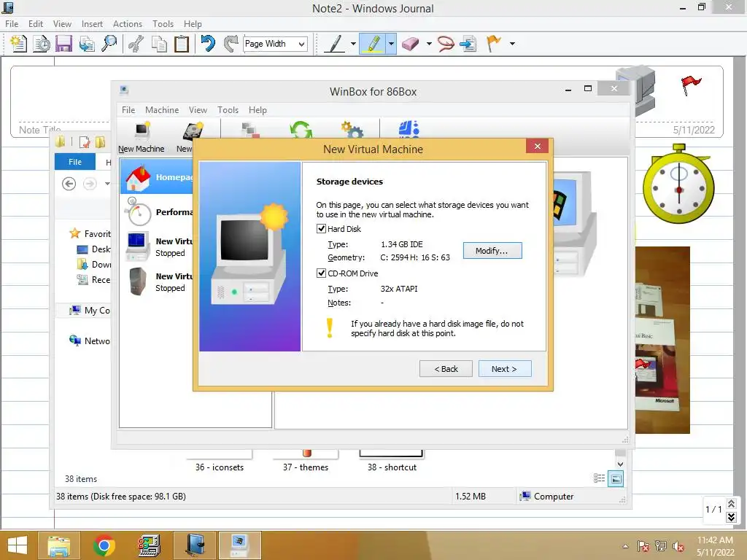The image size is (747, 560).
Task: Select Favorites in Explorer navigation pane
Action: pyautogui.click(x=90, y=234)
